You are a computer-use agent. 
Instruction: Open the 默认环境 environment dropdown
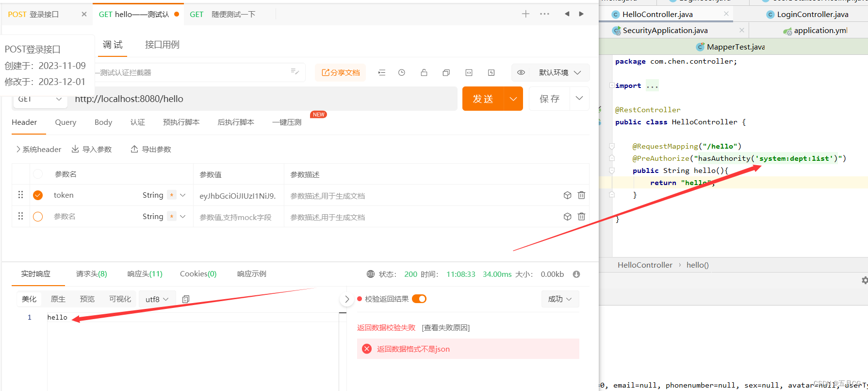tap(560, 72)
